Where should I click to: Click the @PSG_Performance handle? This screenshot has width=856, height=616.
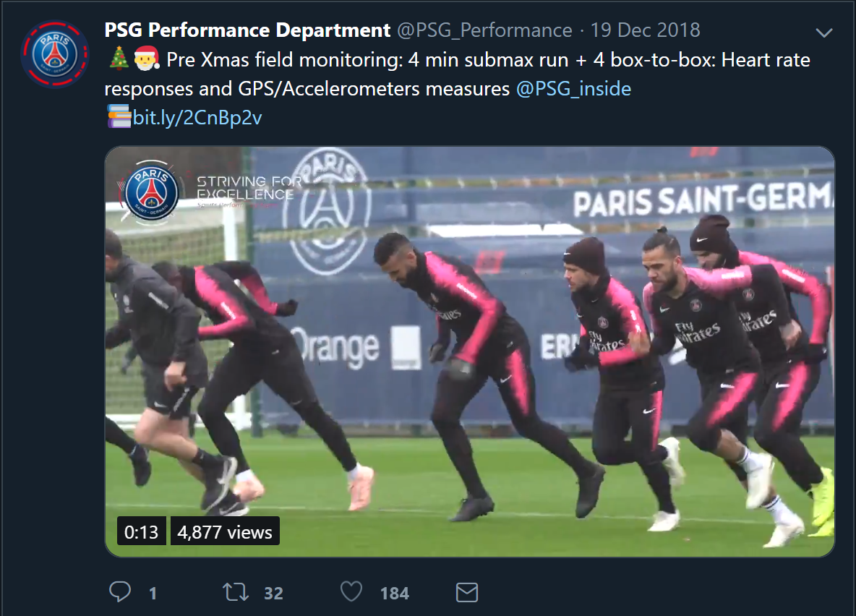point(485,30)
